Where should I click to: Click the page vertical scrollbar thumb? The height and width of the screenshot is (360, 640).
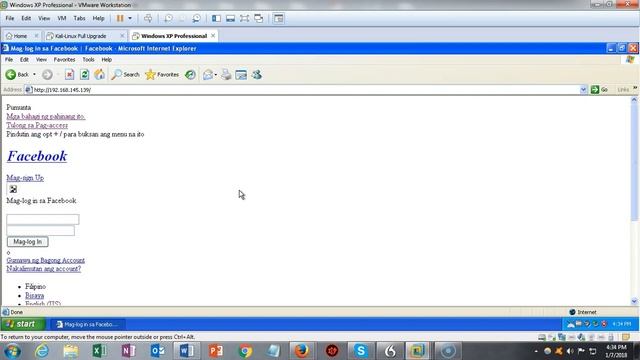tap(634, 162)
